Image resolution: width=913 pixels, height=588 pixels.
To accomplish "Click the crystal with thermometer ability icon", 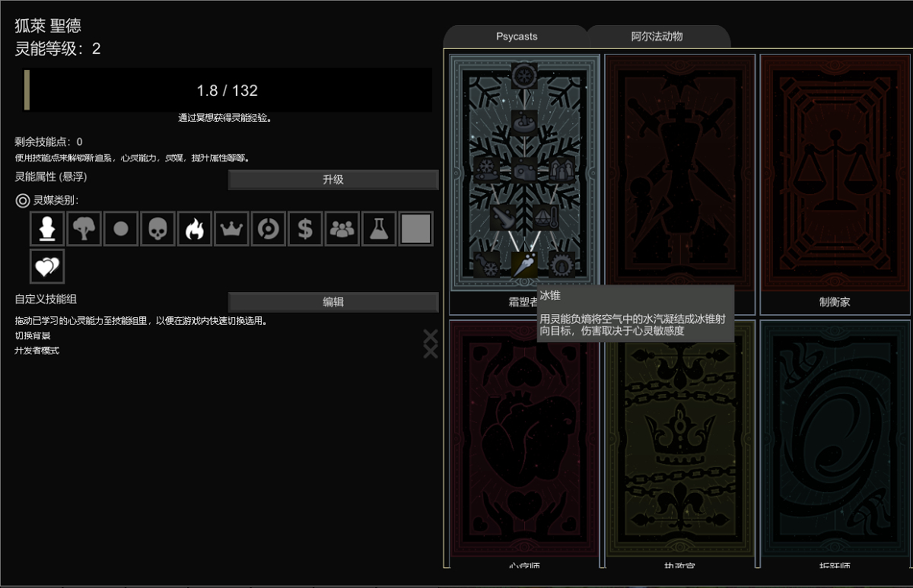I will [x=545, y=217].
